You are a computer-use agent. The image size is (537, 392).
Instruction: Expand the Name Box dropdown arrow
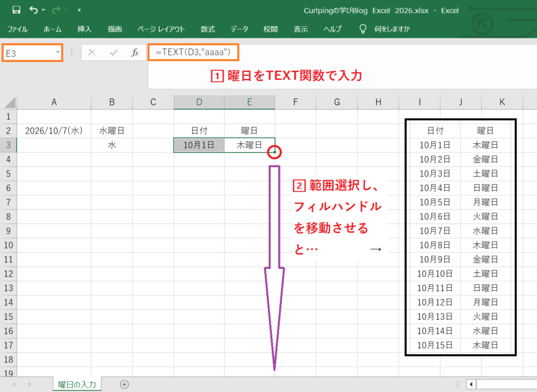(x=58, y=52)
